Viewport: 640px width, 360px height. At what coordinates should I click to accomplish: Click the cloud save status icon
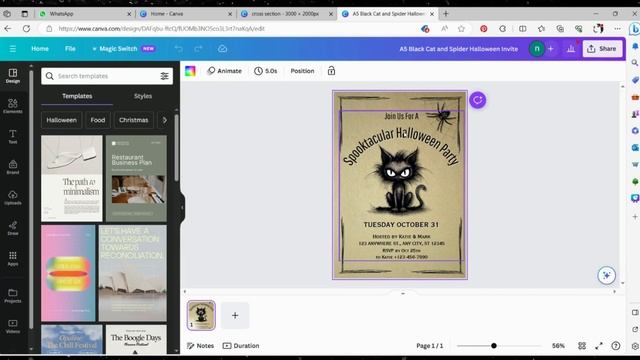(222, 49)
